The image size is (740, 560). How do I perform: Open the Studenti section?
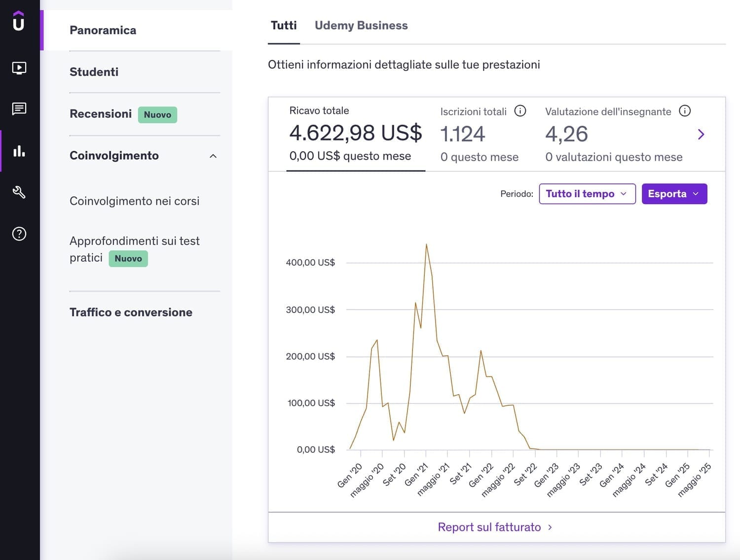[94, 72]
